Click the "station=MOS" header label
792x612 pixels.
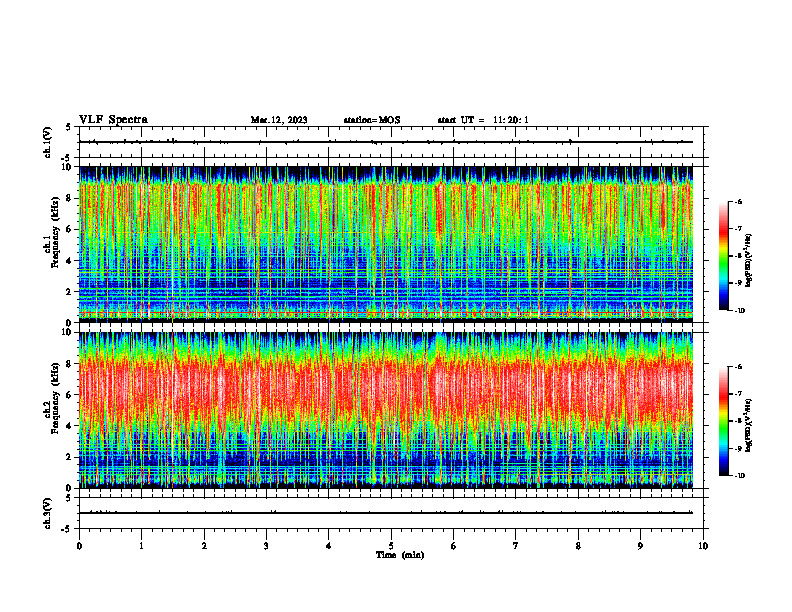[372, 120]
